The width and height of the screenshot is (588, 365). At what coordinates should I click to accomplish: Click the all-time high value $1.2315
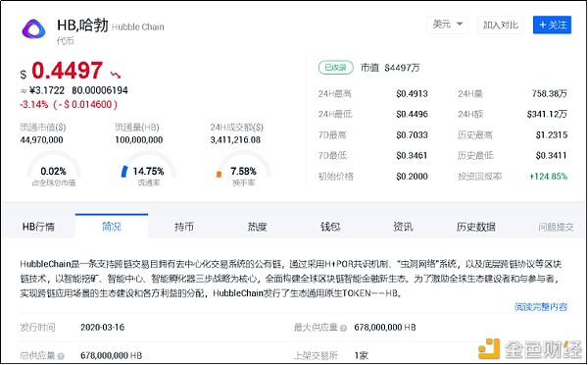[x=552, y=134]
